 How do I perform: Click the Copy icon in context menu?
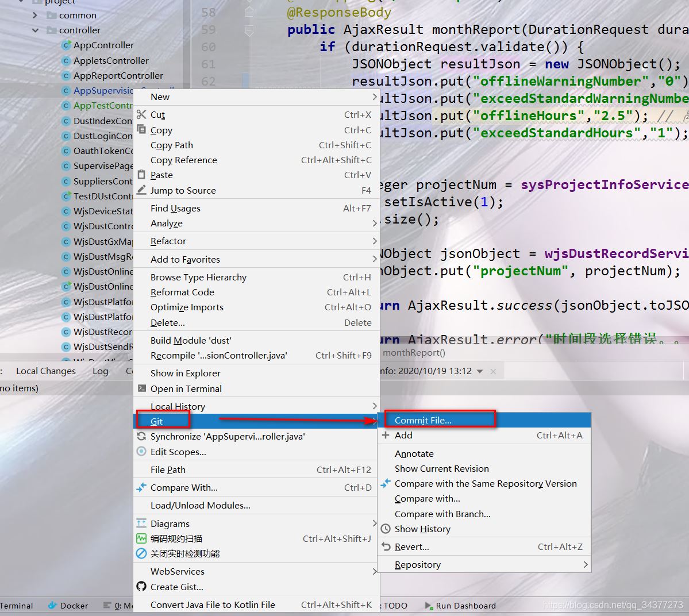(141, 130)
